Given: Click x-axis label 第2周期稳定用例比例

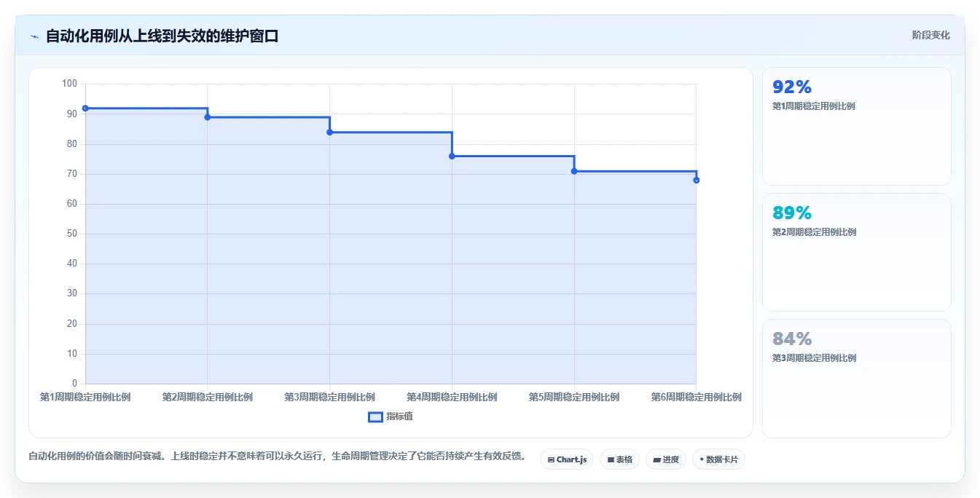Looking at the screenshot, I should [208, 397].
